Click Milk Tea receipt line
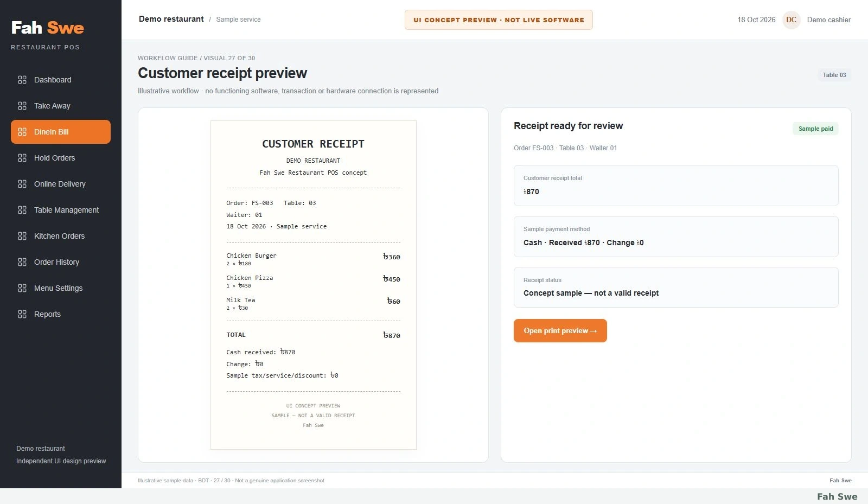The width and height of the screenshot is (868, 504). tap(313, 304)
